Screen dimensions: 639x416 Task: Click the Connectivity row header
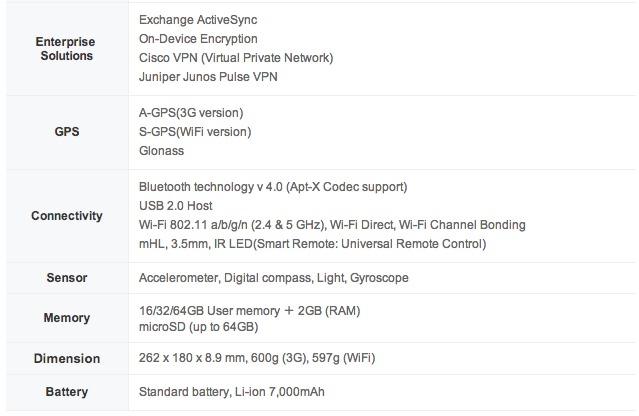pyautogui.click(x=64, y=215)
